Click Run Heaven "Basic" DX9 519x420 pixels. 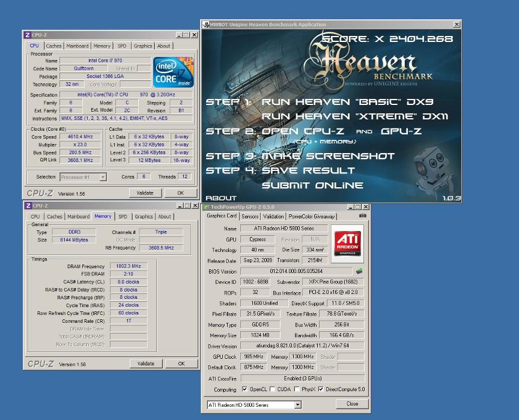(x=348, y=102)
